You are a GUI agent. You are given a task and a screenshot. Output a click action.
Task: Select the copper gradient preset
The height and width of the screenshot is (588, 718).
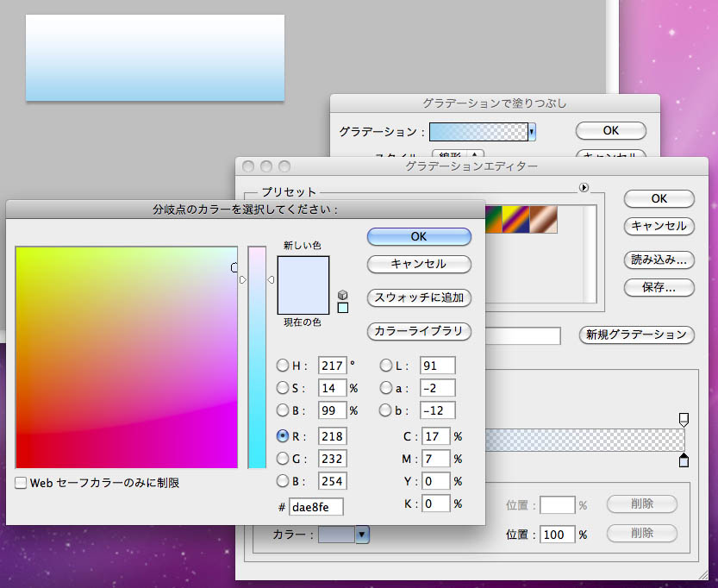(543, 218)
